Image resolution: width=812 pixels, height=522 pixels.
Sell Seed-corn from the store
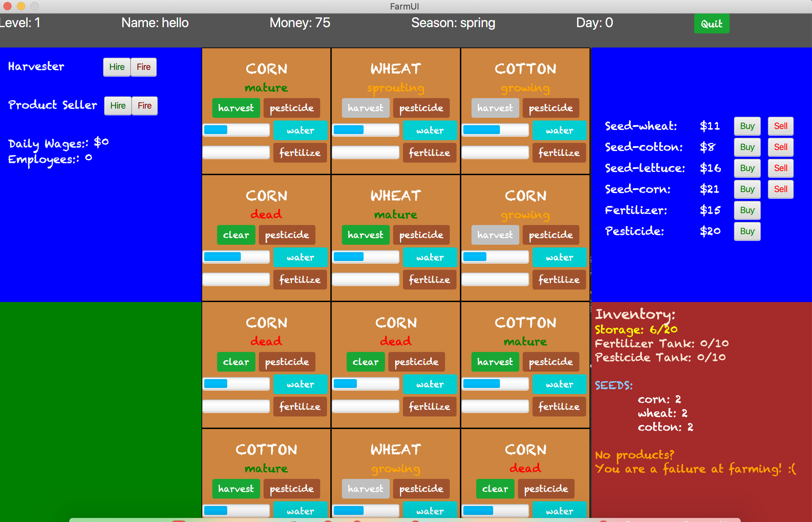pyautogui.click(x=780, y=189)
